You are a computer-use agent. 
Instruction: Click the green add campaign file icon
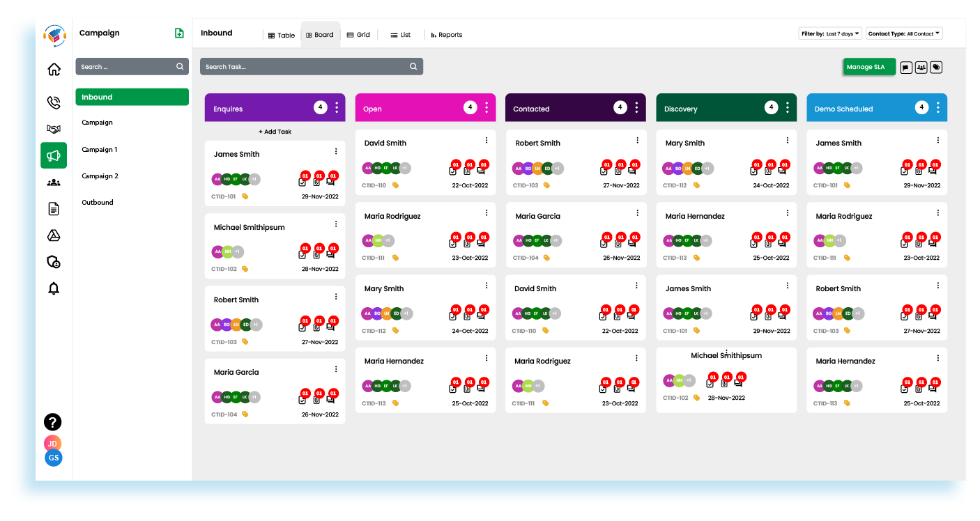[179, 33]
